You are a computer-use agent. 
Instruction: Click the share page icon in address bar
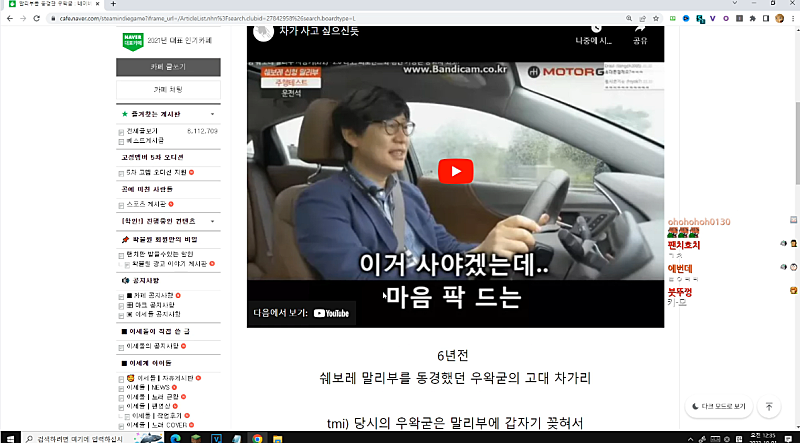[x=642, y=18]
